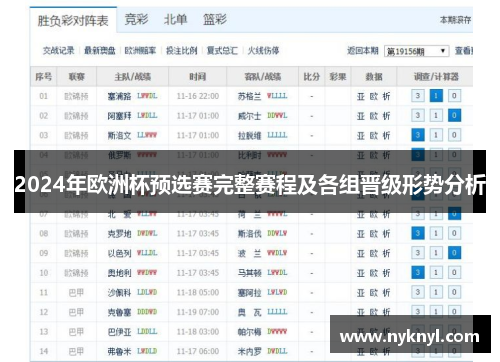Open 亚 data for match 02 阿塞拜
This screenshot has height=362, width=500.
coord(361,116)
